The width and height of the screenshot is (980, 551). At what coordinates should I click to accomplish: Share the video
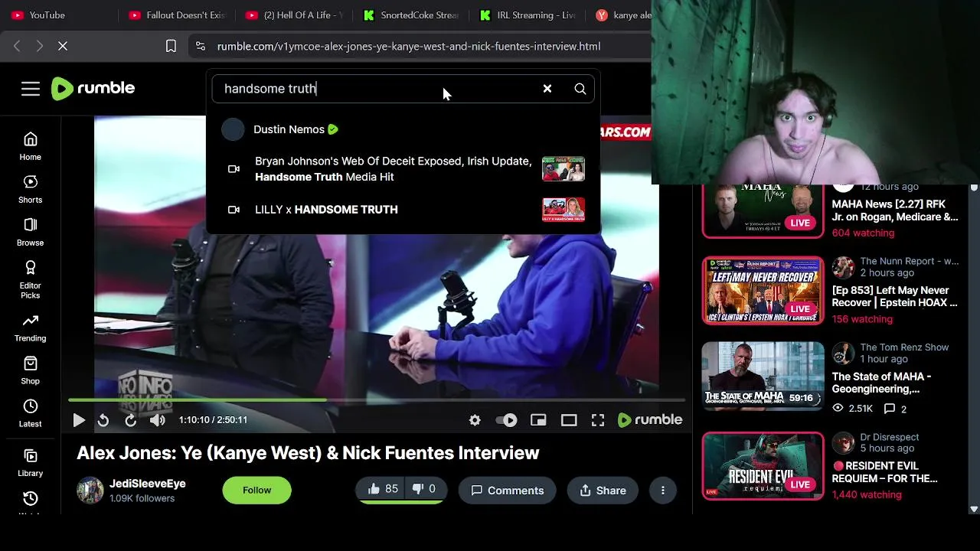pos(603,491)
